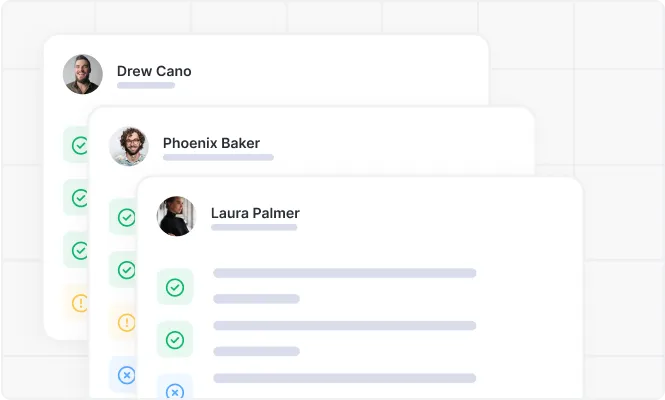Click blue X icon in Laura Palmer card
Viewport: 665px width, 400px height.
coord(175,391)
